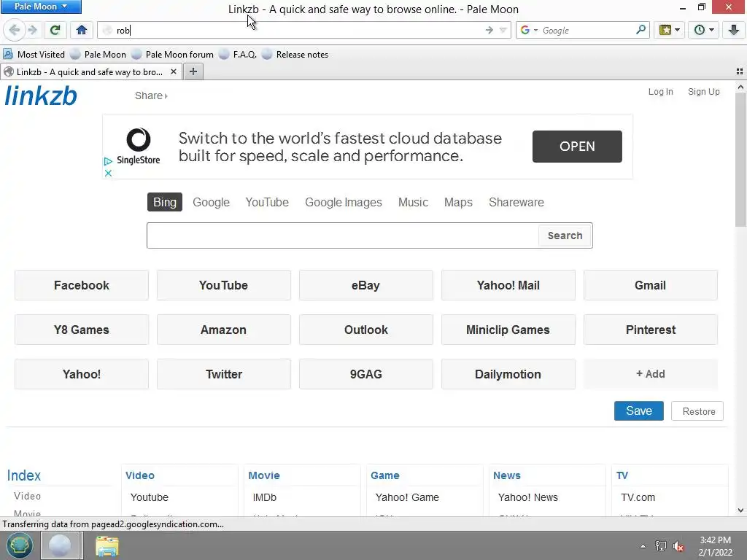Open the eBay shortcut tile

(366, 285)
